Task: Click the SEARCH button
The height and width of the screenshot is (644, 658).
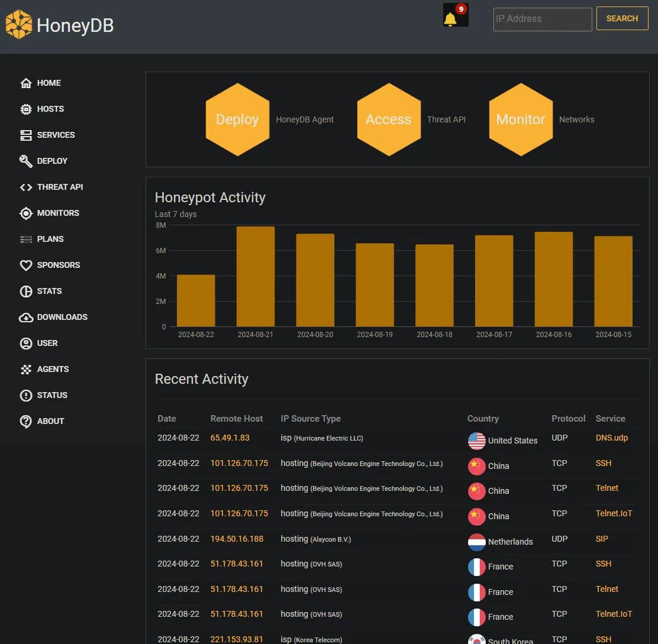Action: coord(622,18)
